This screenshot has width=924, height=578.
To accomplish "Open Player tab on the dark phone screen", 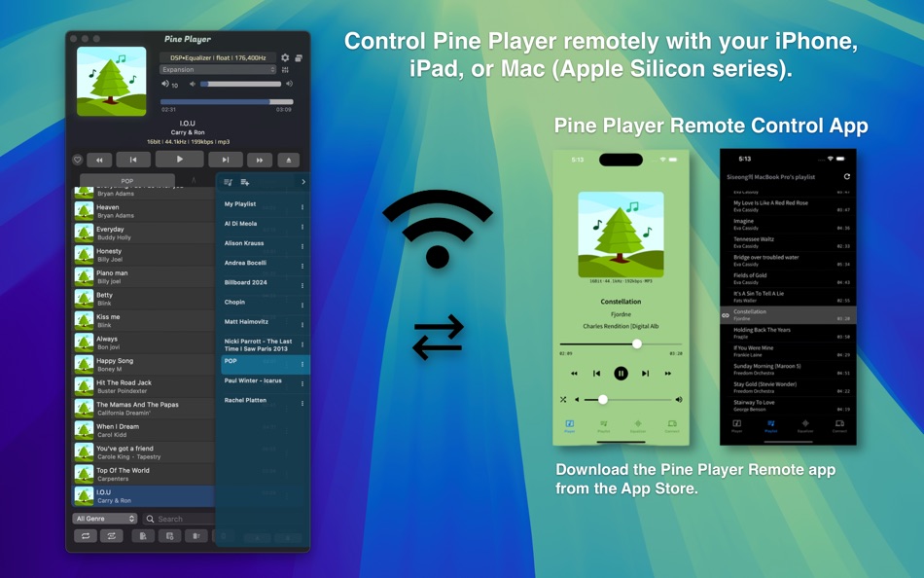I will coord(736,426).
